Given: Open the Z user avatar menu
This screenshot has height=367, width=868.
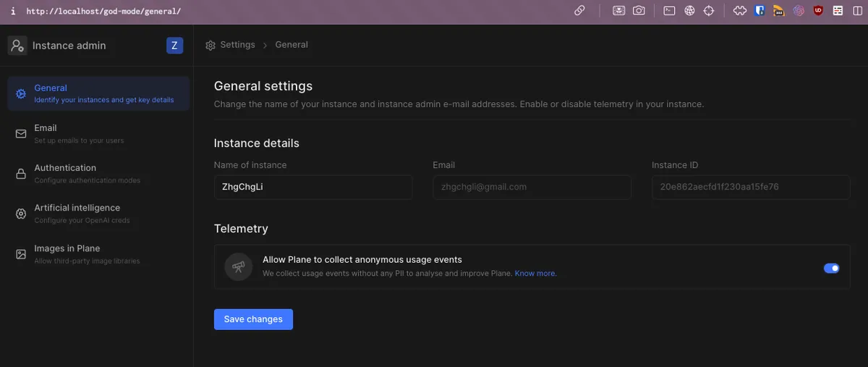Looking at the screenshot, I should (x=174, y=46).
